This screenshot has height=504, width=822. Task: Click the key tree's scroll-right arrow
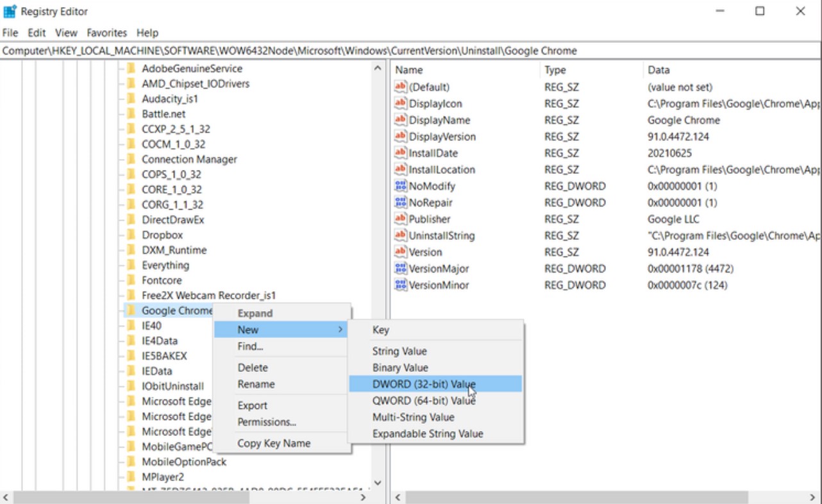click(x=364, y=497)
